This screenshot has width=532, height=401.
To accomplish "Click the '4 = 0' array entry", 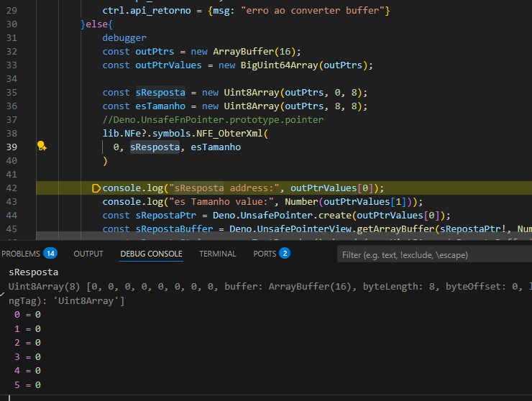I will [27, 371].
